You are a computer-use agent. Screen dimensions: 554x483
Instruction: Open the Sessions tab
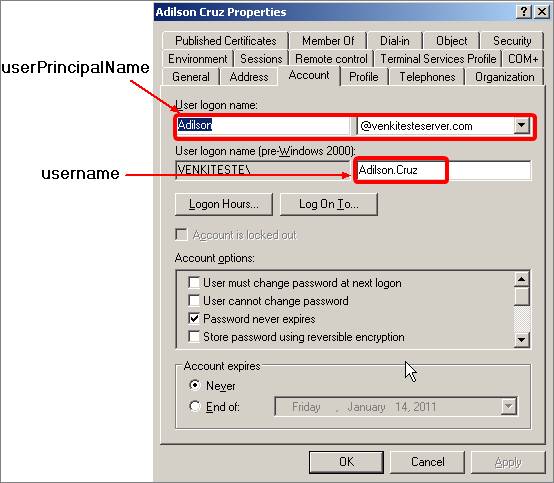261,59
